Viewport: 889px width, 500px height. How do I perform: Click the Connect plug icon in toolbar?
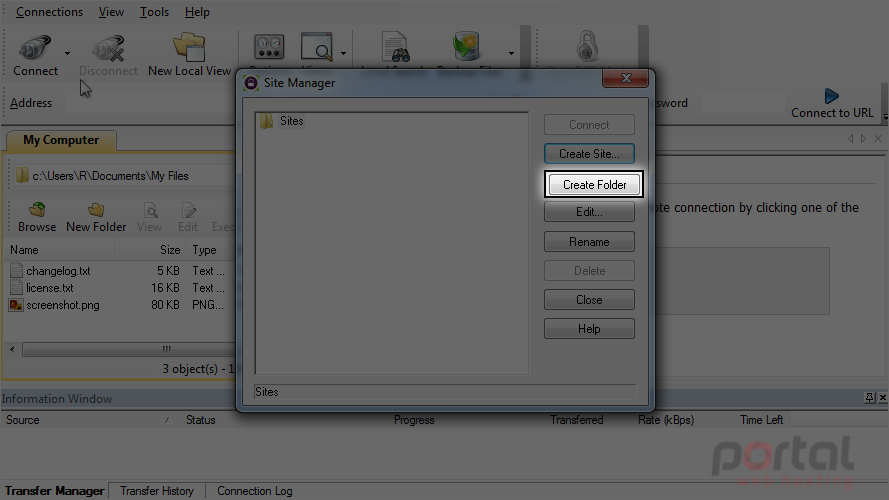click(35, 48)
